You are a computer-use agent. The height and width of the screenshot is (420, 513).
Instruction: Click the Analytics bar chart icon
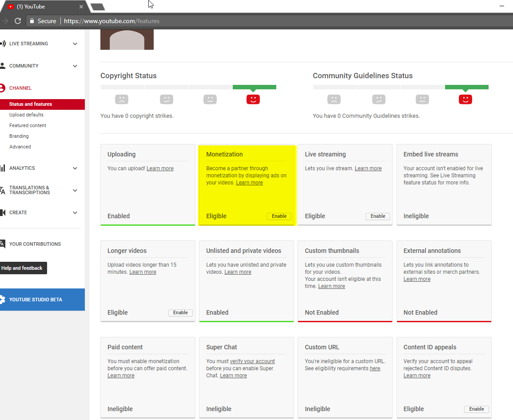click(3, 168)
